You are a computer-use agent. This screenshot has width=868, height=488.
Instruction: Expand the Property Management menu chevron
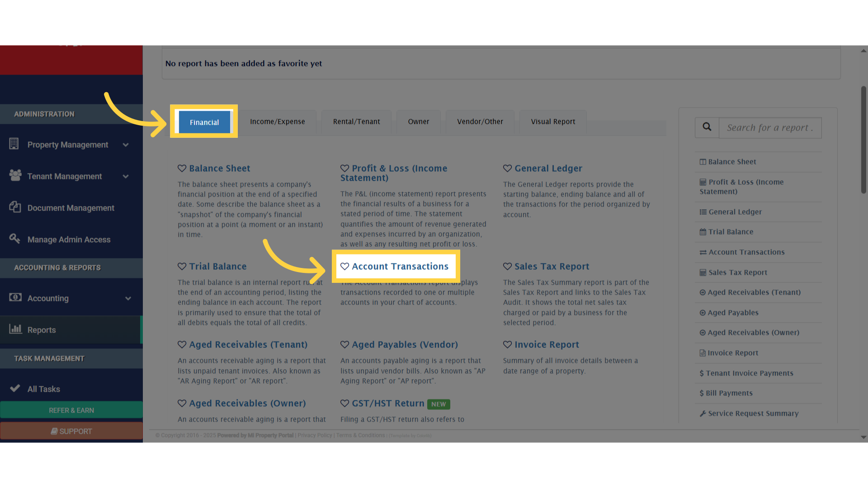click(126, 145)
